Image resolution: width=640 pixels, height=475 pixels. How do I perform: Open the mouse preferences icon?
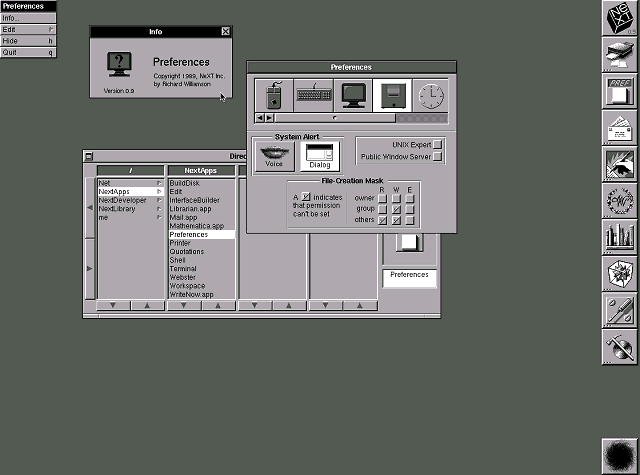point(274,95)
